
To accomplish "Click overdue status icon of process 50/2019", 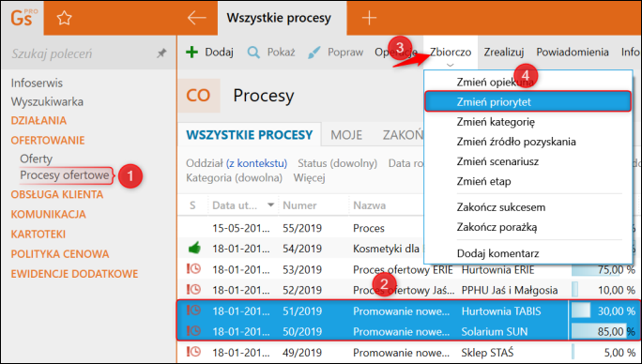I will pyautogui.click(x=193, y=331).
